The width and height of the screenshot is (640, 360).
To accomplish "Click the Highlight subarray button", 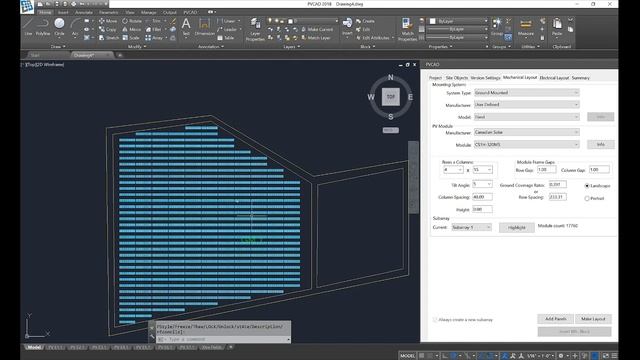I will [516, 227].
